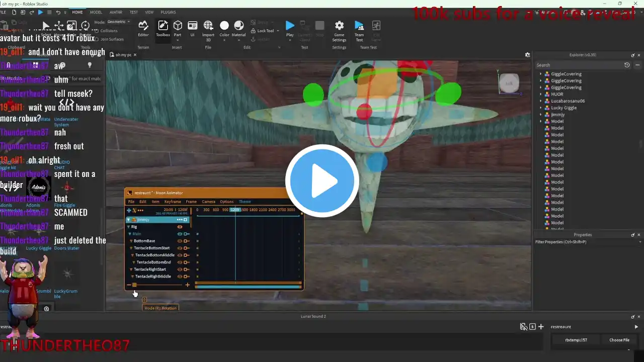Open the Camera menu in Moon Animator
The image size is (644, 362).
tap(208, 202)
